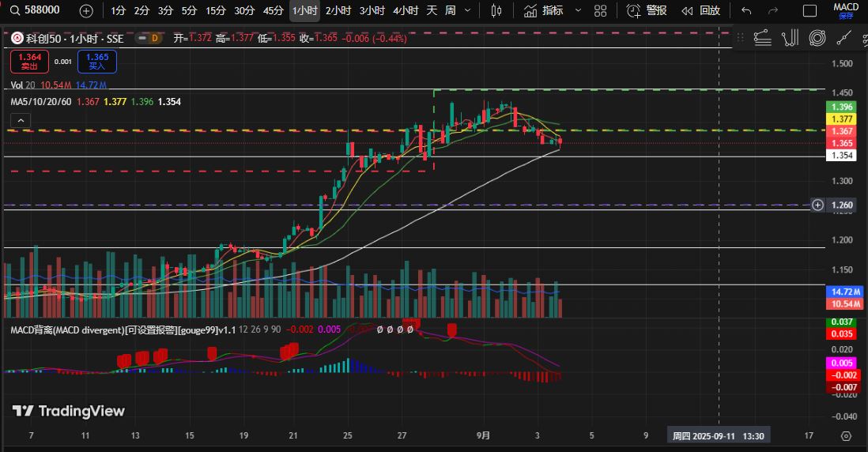Click the 1.365 买入 buy button
Screen dimensions: 868x452
[97, 62]
